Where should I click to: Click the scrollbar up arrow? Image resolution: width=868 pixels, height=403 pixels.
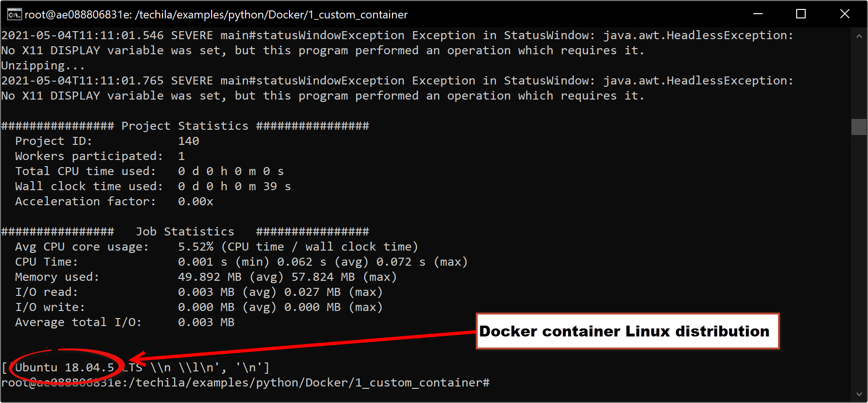click(859, 36)
